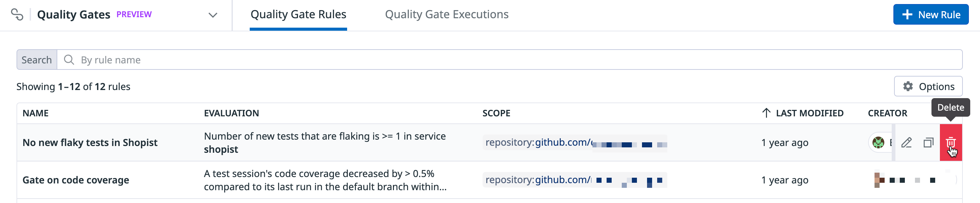Click the code coverage repository scope tag
Image resolution: width=980 pixels, height=203 pixels.
[575, 180]
